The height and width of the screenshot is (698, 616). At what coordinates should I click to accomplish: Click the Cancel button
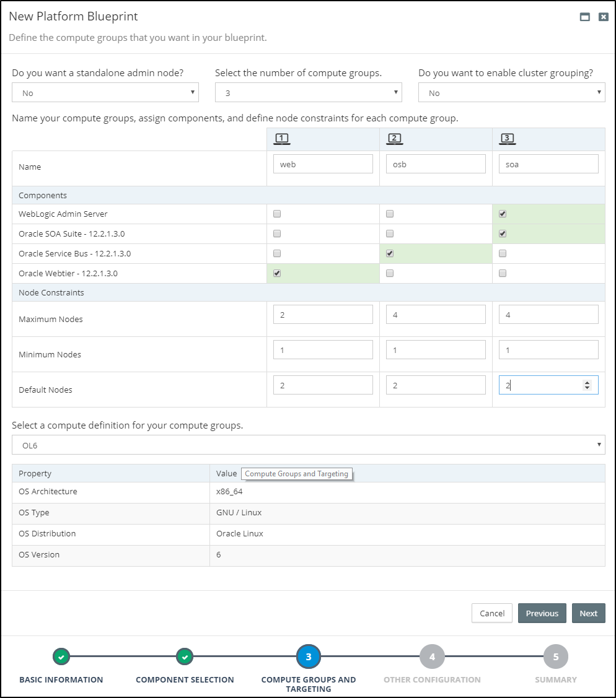point(491,613)
